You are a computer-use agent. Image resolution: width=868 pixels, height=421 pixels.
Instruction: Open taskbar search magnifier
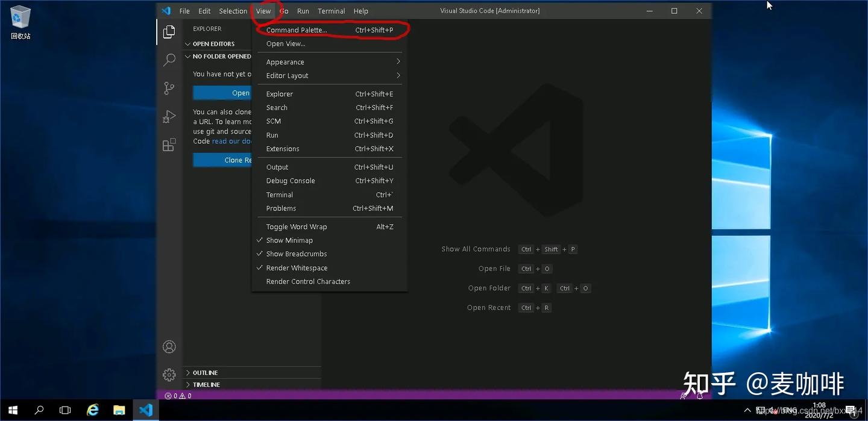(x=39, y=410)
